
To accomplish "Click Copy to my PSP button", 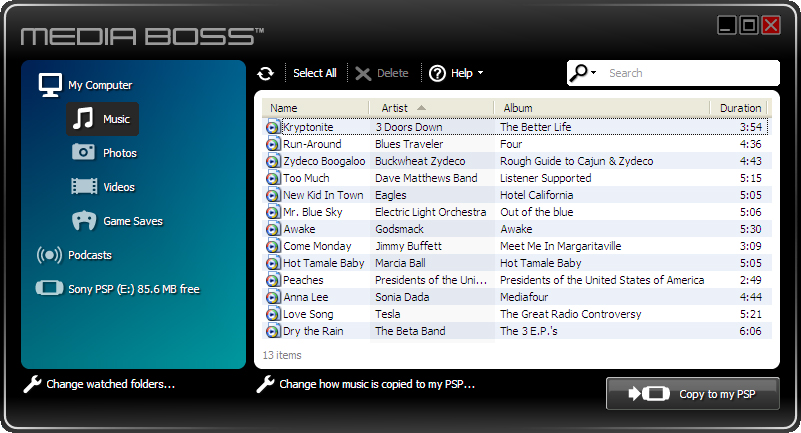I will [x=693, y=394].
